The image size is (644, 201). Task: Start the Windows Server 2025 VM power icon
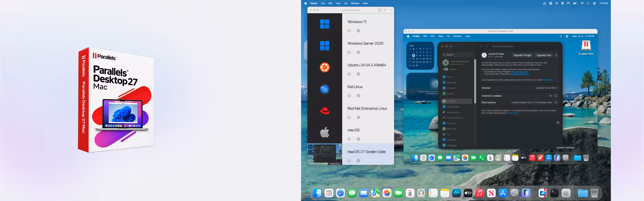pos(349,52)
